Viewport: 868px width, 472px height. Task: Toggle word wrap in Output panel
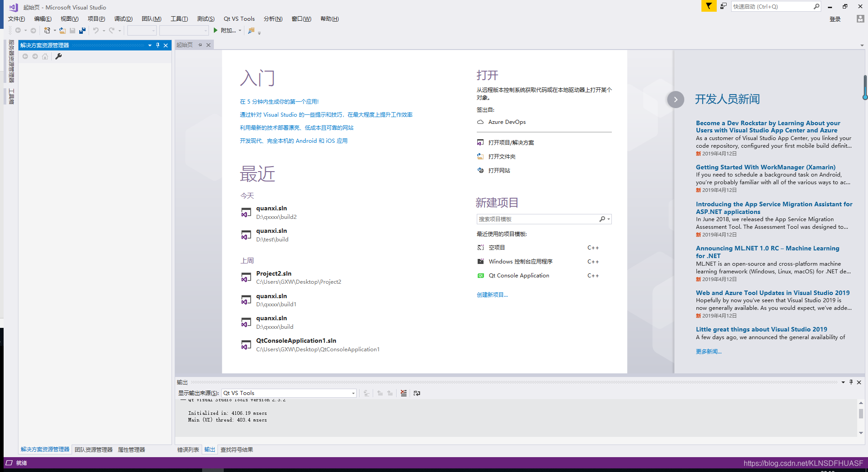417,393
